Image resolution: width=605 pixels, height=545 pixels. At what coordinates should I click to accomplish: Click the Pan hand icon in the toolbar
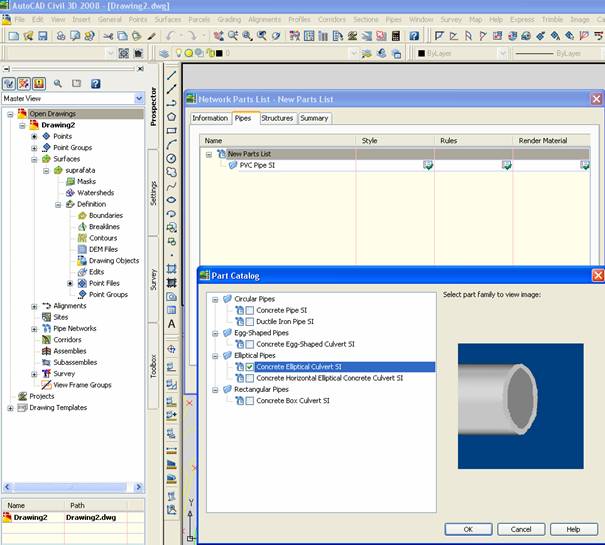[218, 36]
